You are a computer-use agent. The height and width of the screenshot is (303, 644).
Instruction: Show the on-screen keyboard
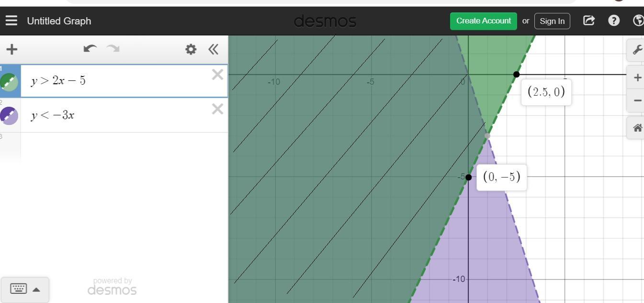(18, 289)
